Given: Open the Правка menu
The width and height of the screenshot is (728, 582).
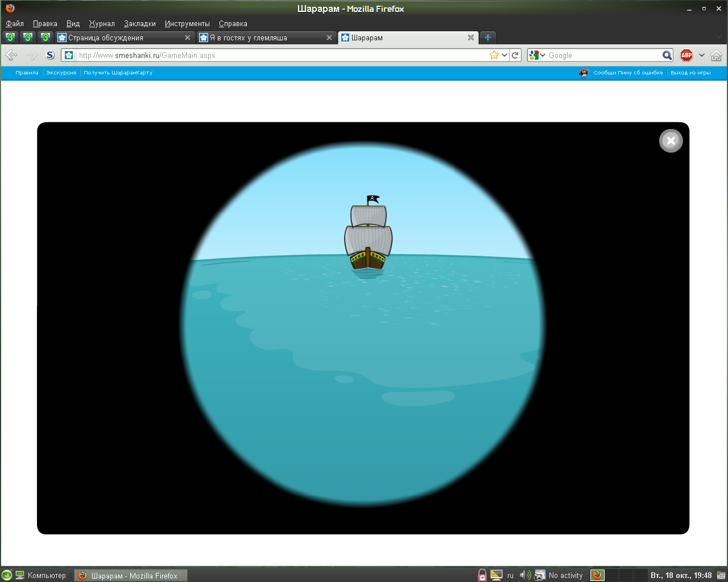Looking at the screenshot, I should (45, 23).
